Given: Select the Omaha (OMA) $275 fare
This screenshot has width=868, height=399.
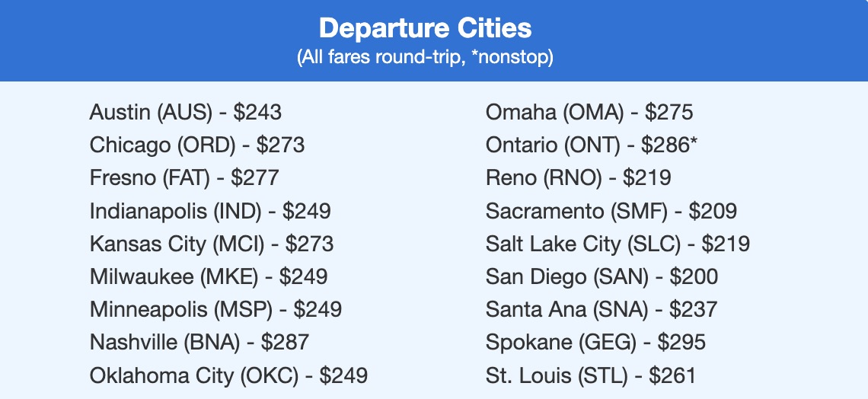Looking at the screenshot, I should click(589, 113).
